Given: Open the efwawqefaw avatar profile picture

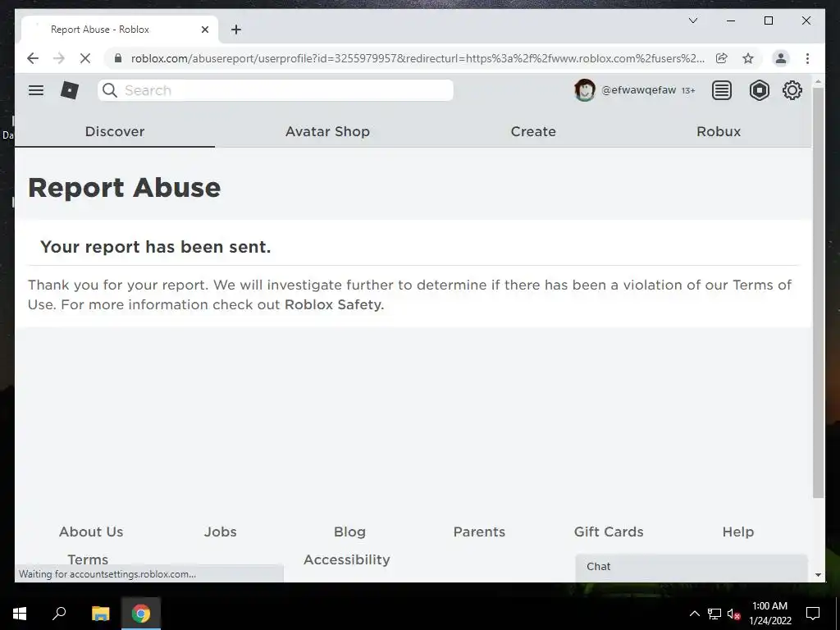Looking at the screenshot, I should 584,90.
